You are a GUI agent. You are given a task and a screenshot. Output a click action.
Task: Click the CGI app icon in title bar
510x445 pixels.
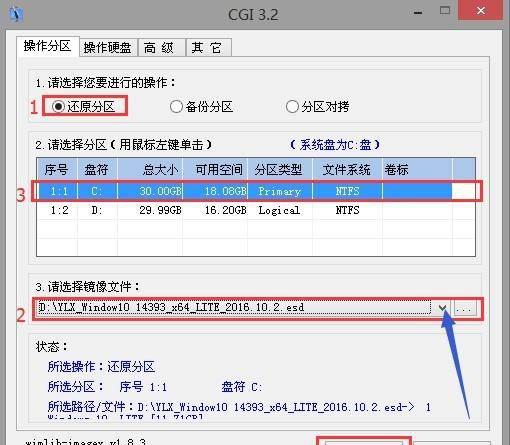pos(16,14)
